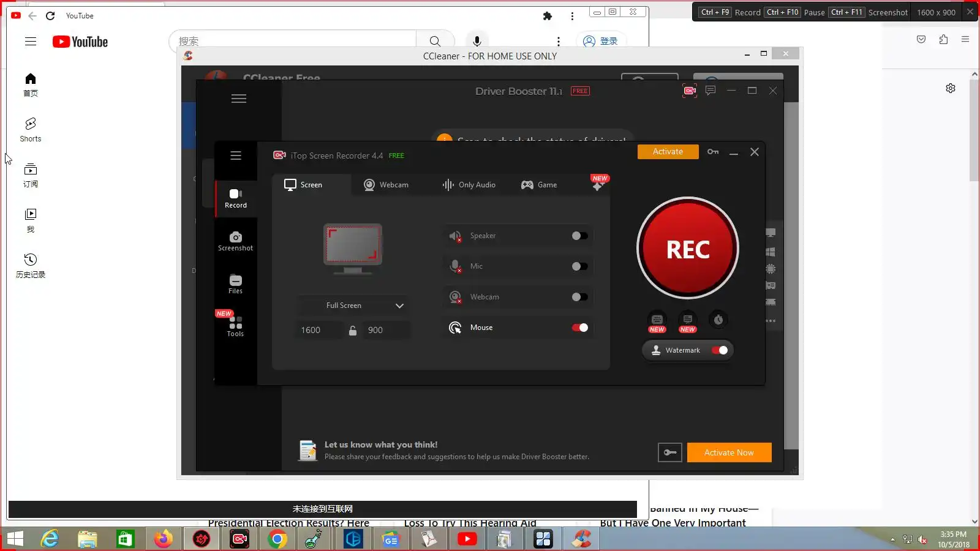Open YouTube Shorts in the sidebar

click(31, 130)
